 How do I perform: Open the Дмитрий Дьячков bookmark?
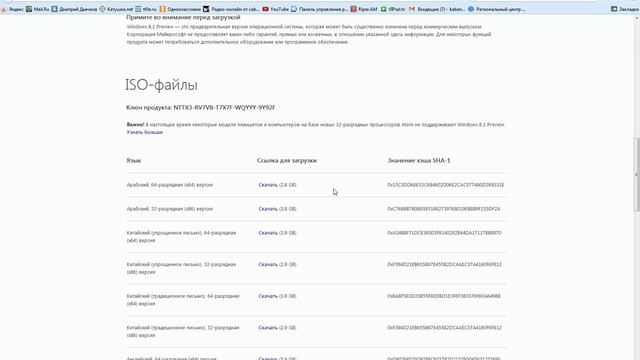[x=74, y=9]
